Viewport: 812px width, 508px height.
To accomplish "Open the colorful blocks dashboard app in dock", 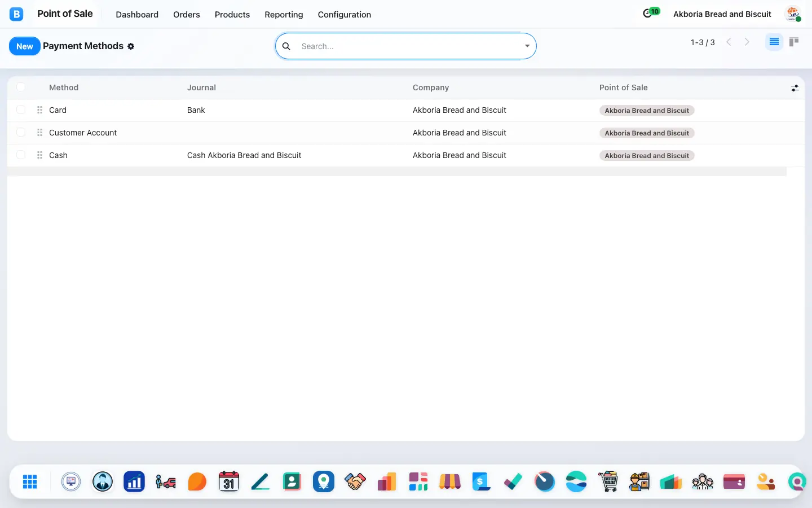I will tap(418, 481).
